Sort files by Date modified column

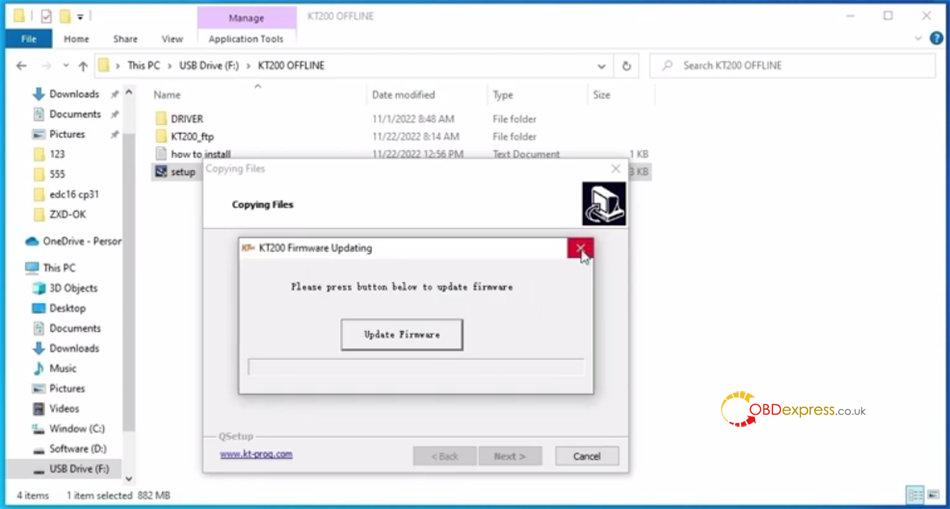403,95
